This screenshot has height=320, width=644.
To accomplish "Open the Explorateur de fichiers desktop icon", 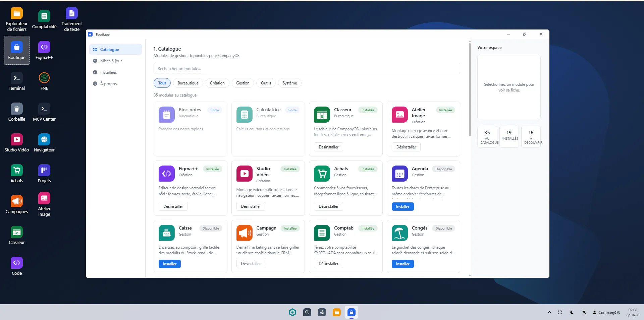I will (17, 19).
